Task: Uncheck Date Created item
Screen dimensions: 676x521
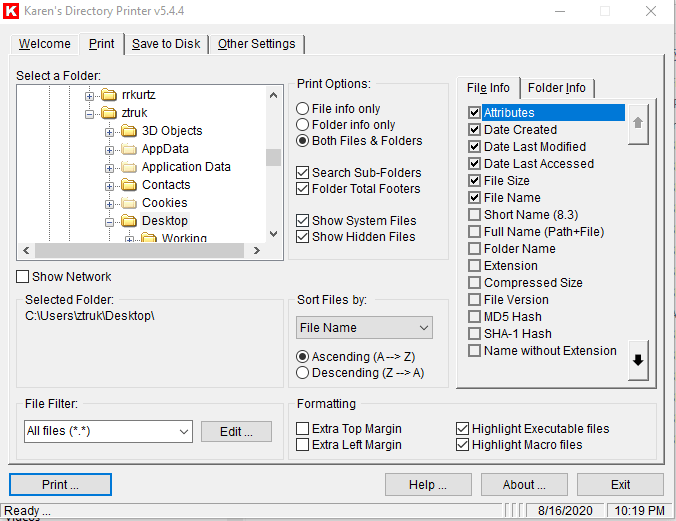Action: [x=474, y=129]
